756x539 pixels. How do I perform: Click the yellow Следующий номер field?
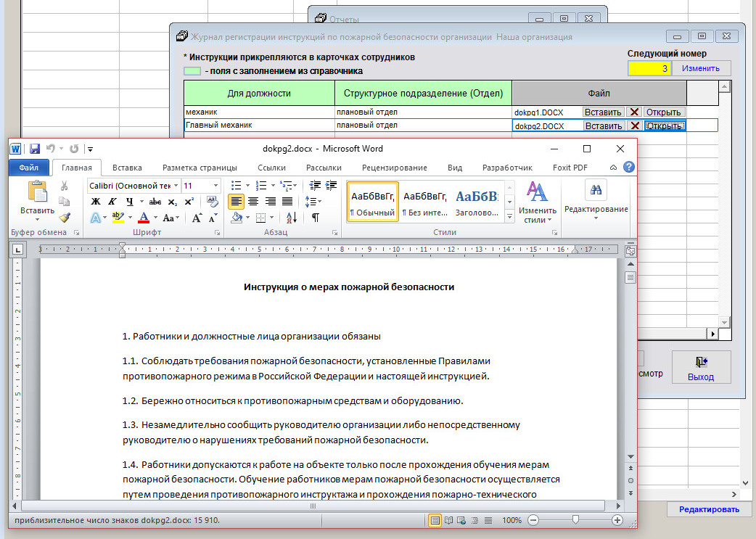point(649,69)
